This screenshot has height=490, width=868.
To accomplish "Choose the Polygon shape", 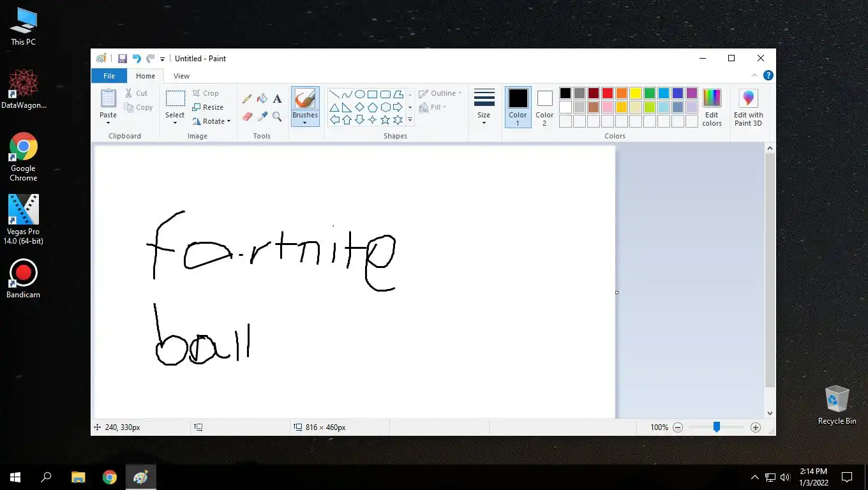I will point(398,94).
